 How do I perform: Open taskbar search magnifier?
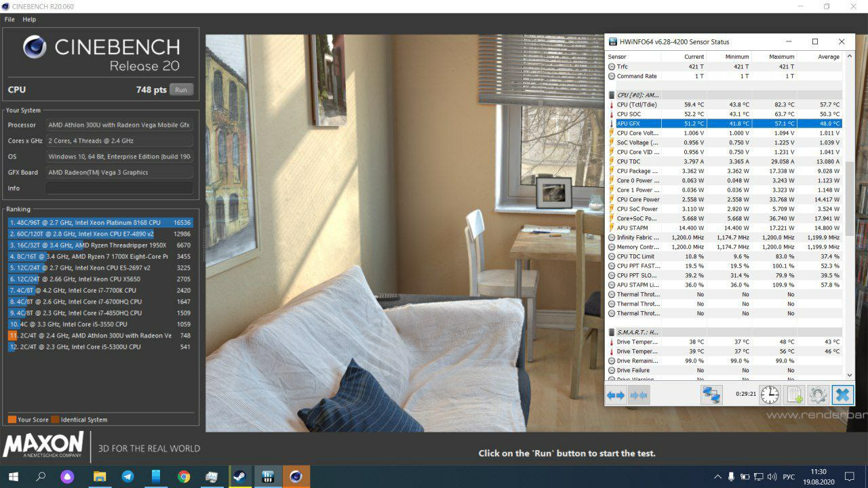[x=41, y=476]
